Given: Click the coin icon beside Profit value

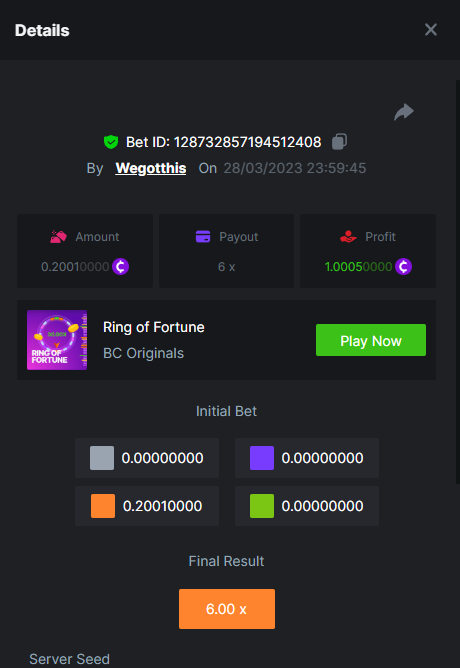Looking at the screenshot, I should click(x=403, y=267).
